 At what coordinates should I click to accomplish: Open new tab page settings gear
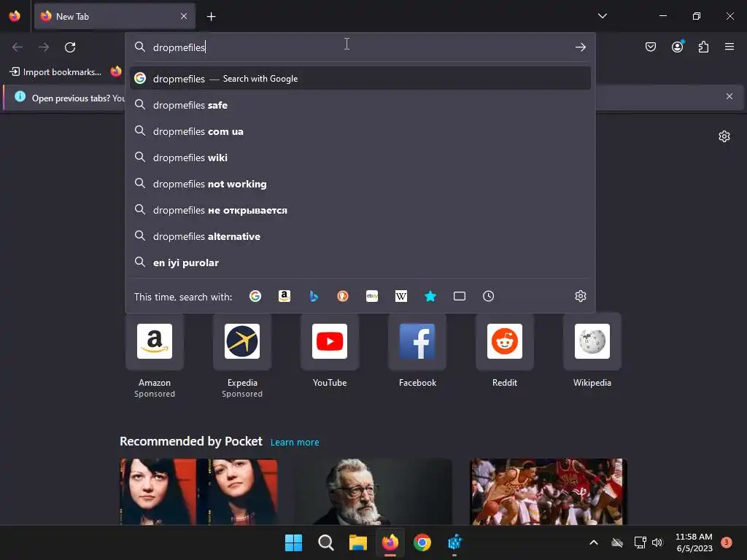point(724,136)
